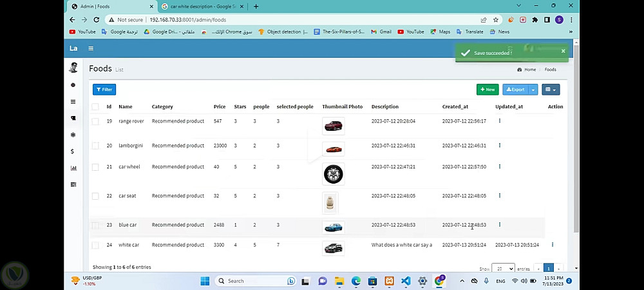644x290 pixels.
Task: Click the page vertical scrollbar
Action: click(x=576, y=140)
